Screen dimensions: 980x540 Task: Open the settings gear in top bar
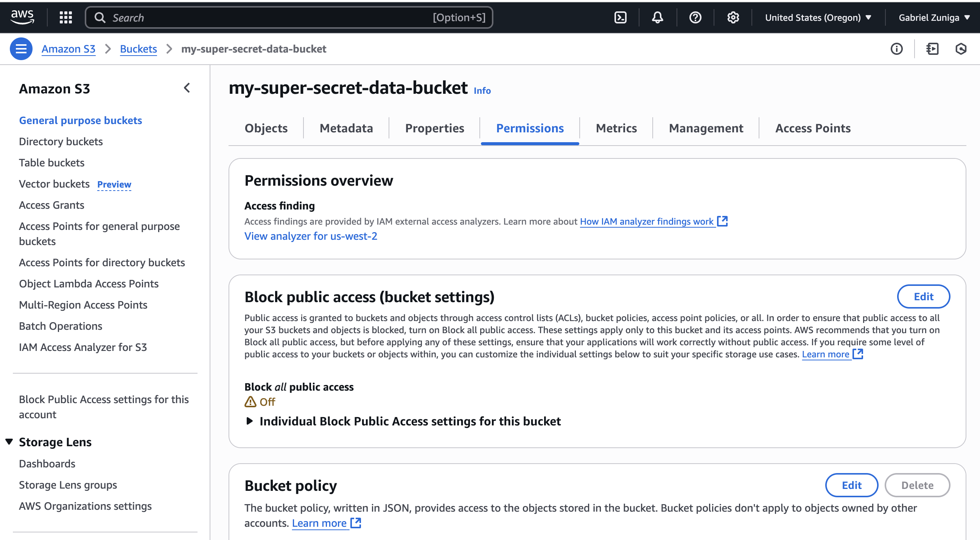pyautogui.click(x=733, y=17)
